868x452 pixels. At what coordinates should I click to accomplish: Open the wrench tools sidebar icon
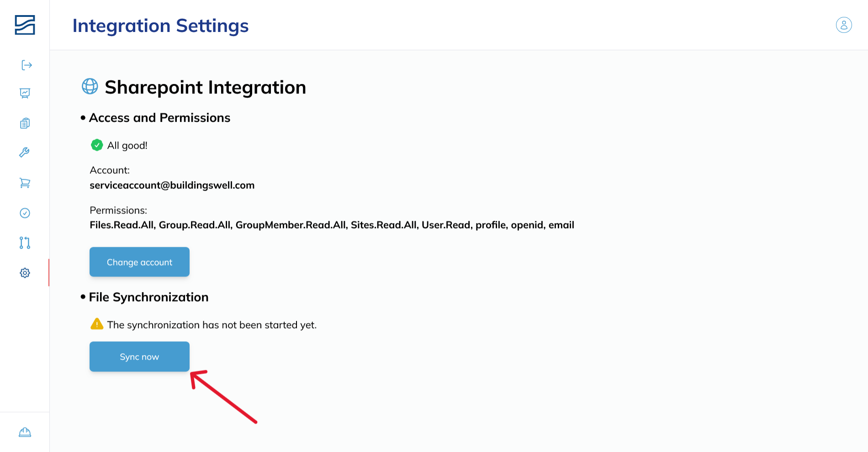tap(25, 152)
